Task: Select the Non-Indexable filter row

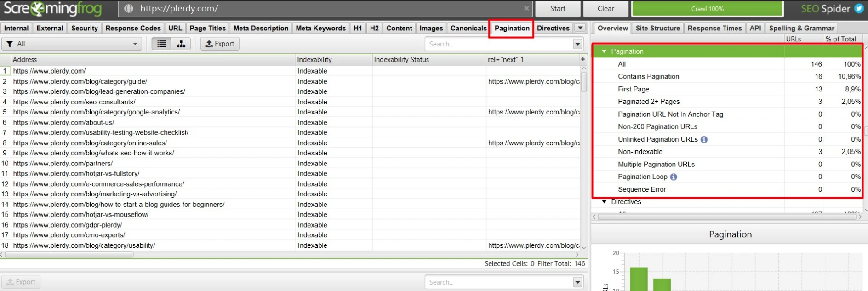Action: (x=727, y=152)
